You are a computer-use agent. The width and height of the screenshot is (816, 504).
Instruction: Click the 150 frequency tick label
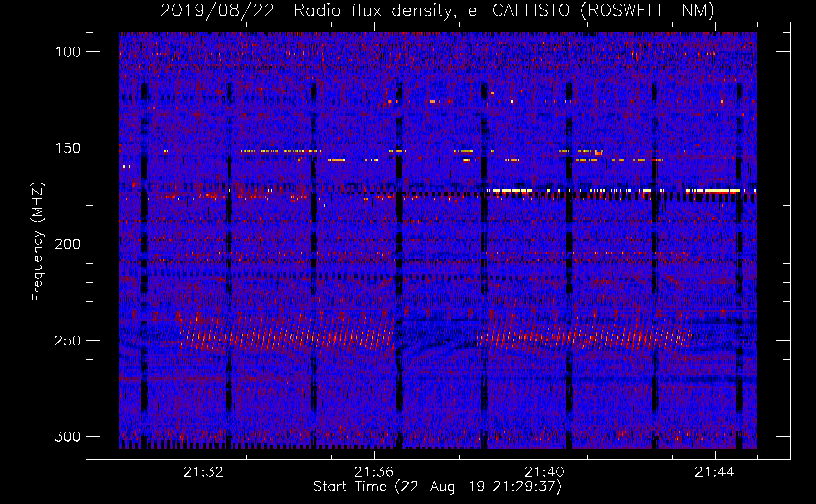(x=68, y=148)
